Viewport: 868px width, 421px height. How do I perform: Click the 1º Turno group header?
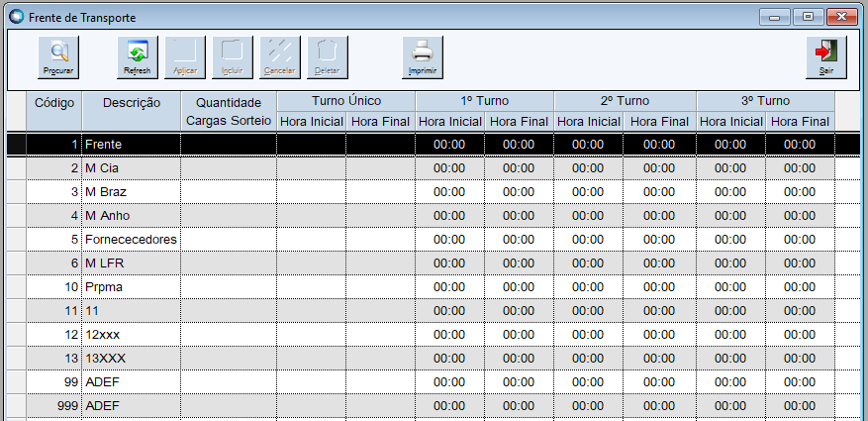point(485,101)
